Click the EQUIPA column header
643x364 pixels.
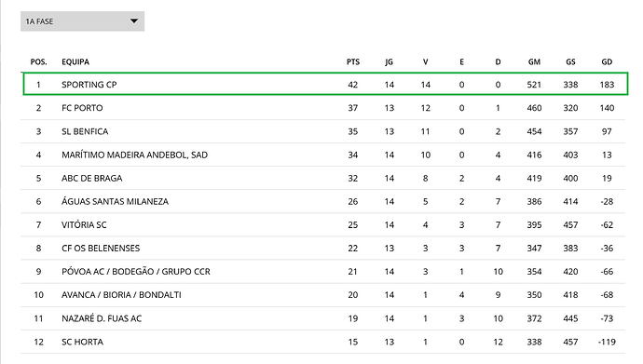point(75,61)
